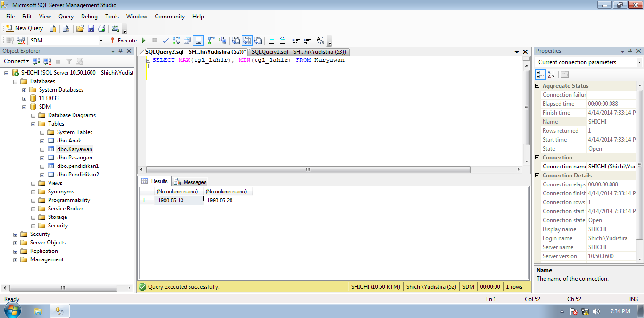Select the dbo.Pasangan table
Screen dimensions: 644x318
[74, 158]
